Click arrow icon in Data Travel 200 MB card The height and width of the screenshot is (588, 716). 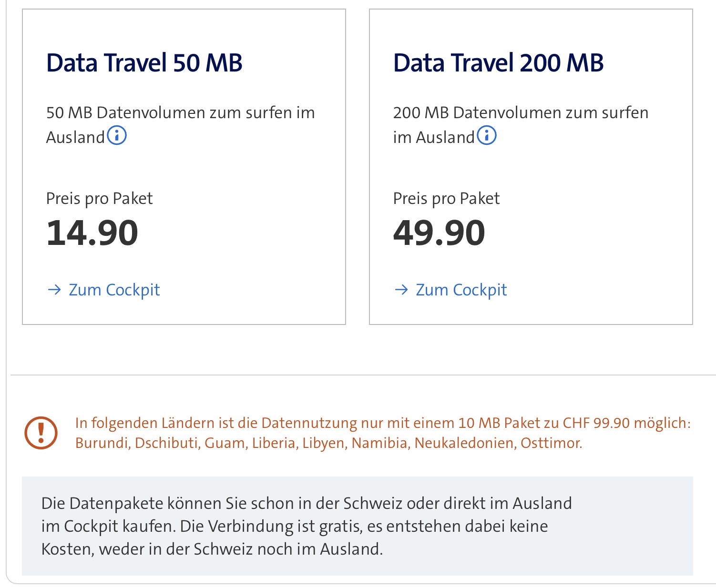[x=401, y=290]
